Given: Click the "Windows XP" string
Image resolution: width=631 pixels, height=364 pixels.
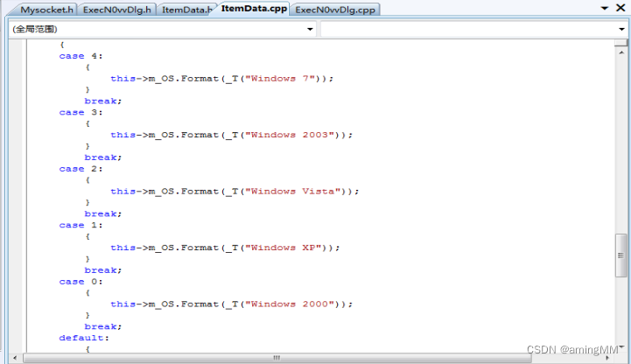Looking at the screenshot, I should point(283,248).
